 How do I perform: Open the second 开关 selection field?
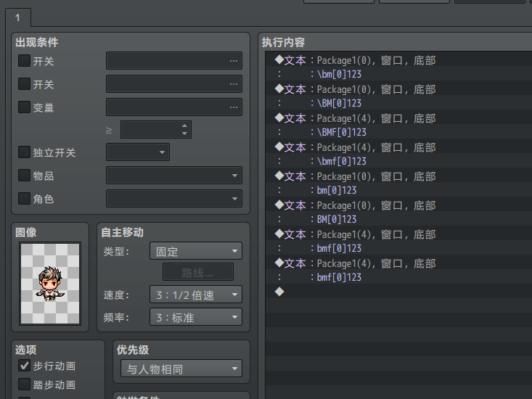(x=174, y=83)
